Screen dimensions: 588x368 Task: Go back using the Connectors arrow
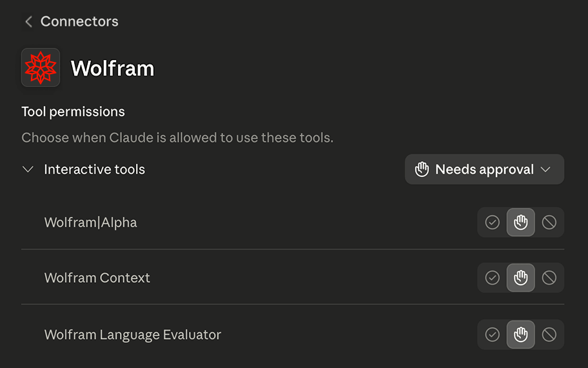click(28, 21)
